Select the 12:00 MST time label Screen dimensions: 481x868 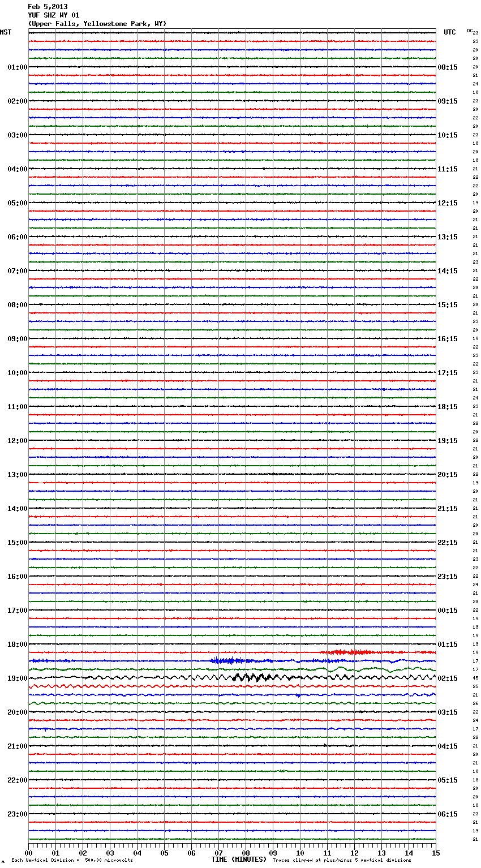tap(18, 441)
